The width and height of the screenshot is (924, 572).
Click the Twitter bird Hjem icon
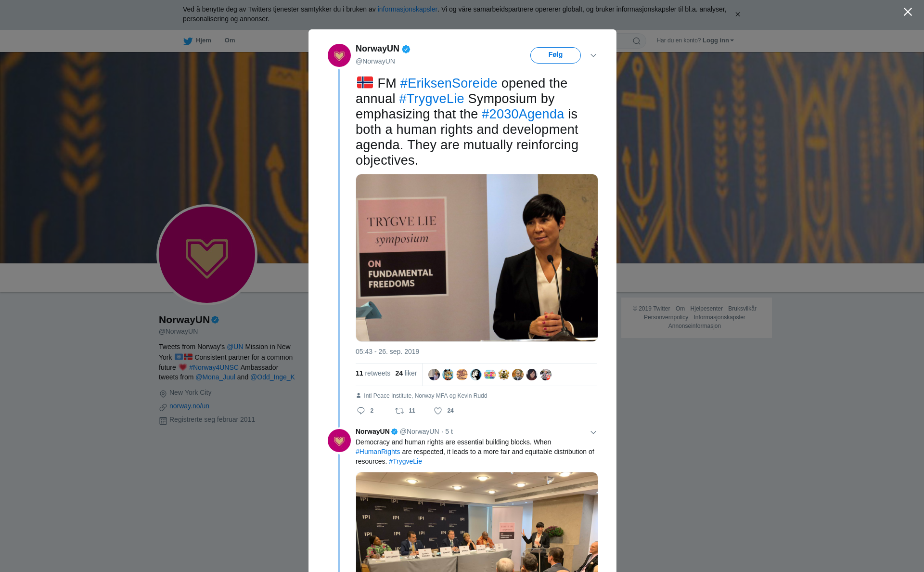tap(188, 41)
